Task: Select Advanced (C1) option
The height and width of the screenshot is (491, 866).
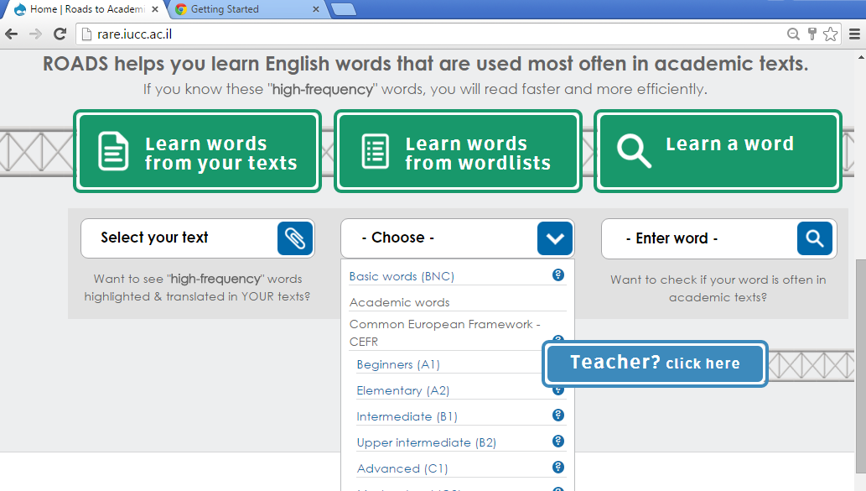Action: click(402, 468)
